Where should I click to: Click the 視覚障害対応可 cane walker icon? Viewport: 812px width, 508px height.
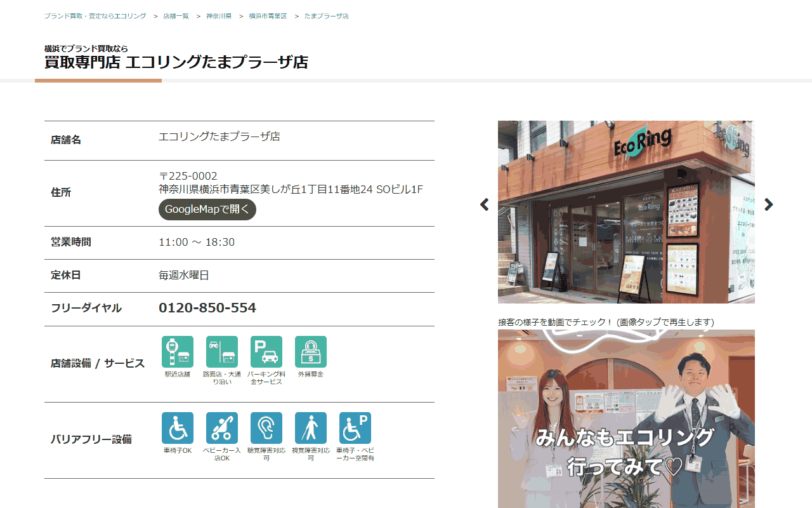pos(311,428)
